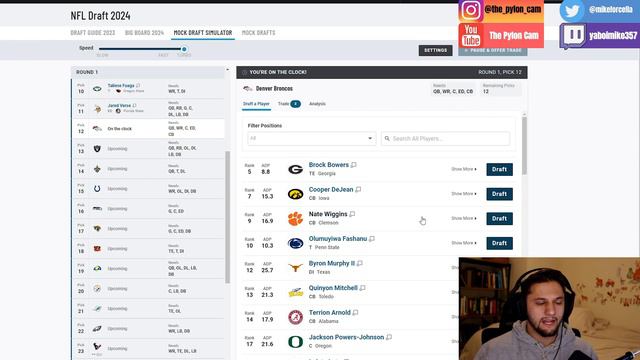Open the note icon next to Brock Bowers

point(353,165)
